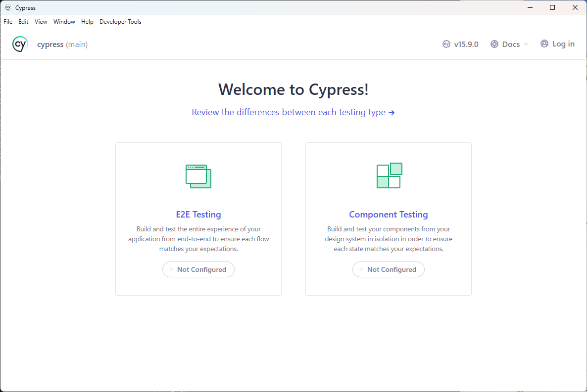The width and height of the screenshot is (587, 392).
Task: Open the File menu
Action: coord(8,22)
